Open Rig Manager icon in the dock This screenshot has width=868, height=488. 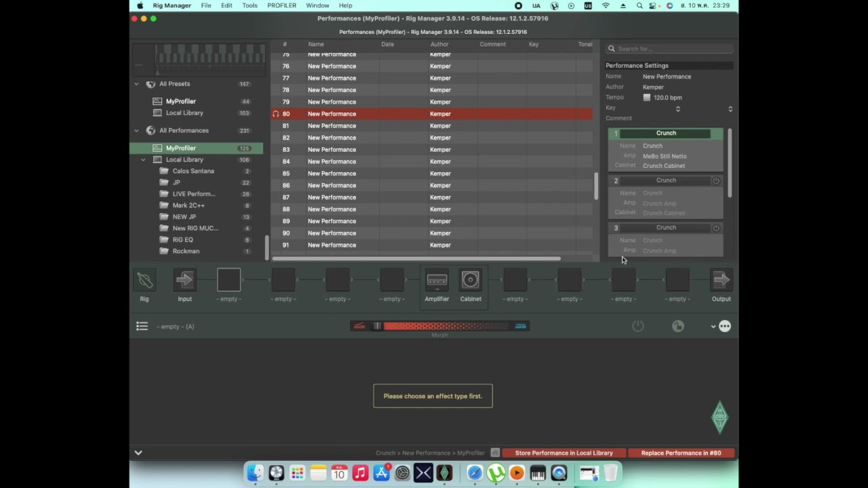pos(444,472)
